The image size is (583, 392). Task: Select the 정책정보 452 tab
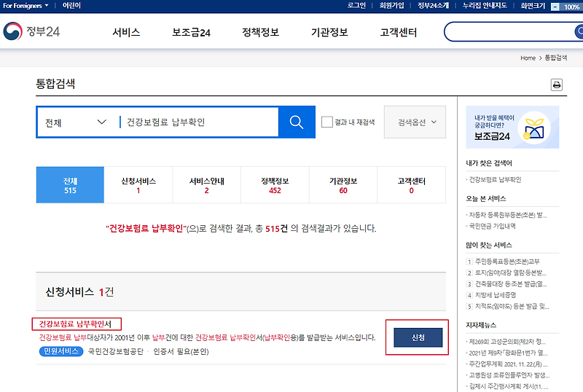click(x=275, y=185)
